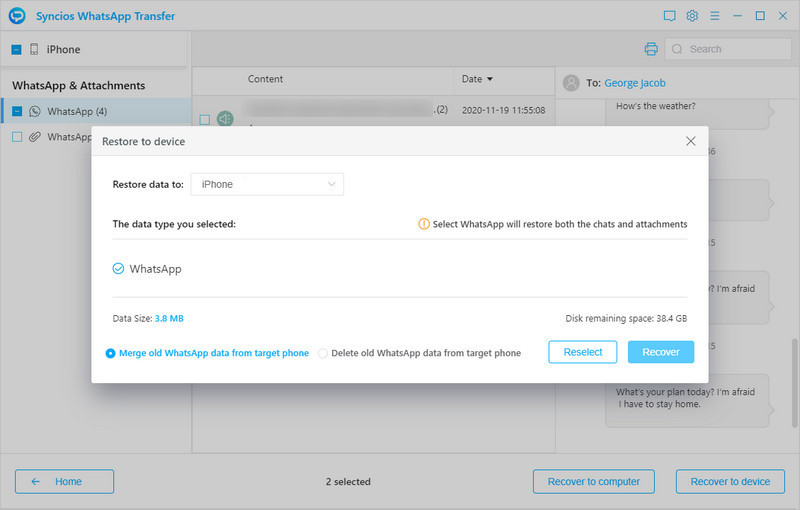Open settings gear in title bar
Image resolution: width=800 pixels, height=510 pixels.
692,16
